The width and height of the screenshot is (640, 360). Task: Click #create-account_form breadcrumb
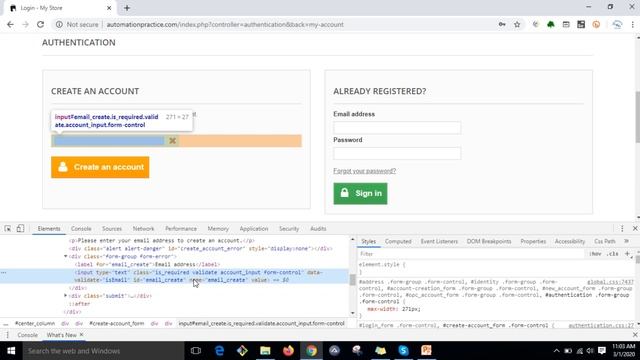[117, 323]
